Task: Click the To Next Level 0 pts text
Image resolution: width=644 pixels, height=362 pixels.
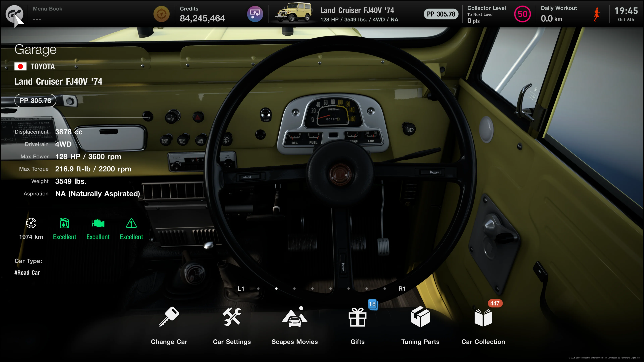Action: 480,18
